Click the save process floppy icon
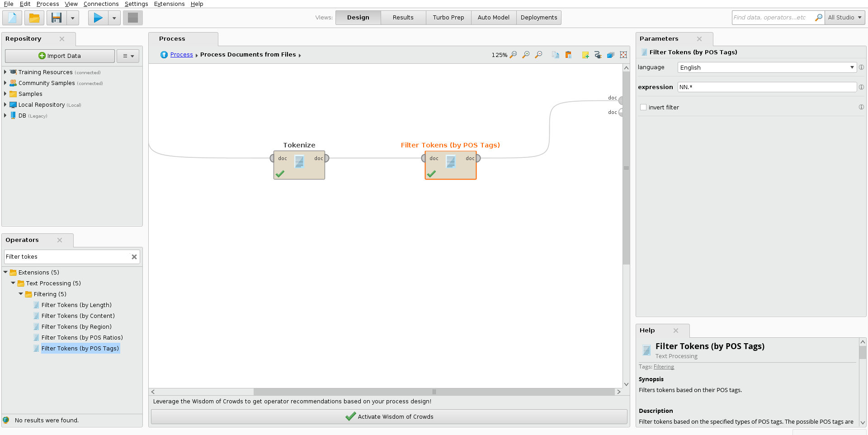868x435 pixels. click(x=57, y=18)
